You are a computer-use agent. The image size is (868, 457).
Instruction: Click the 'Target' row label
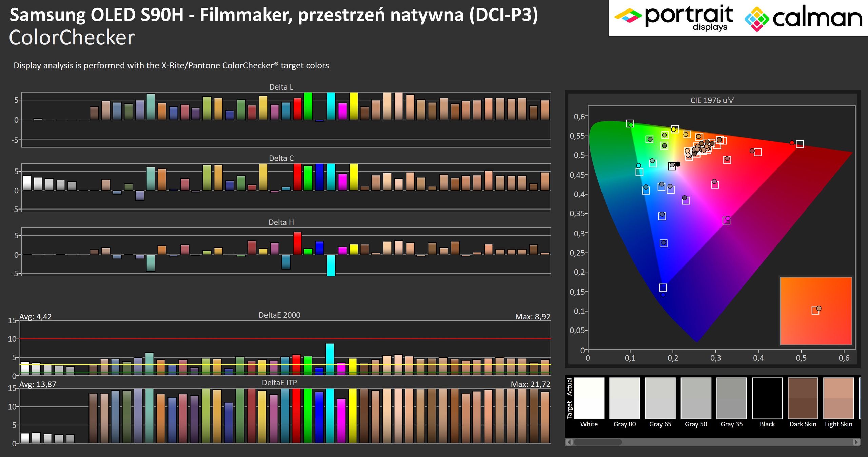click(x=569, y=410)
